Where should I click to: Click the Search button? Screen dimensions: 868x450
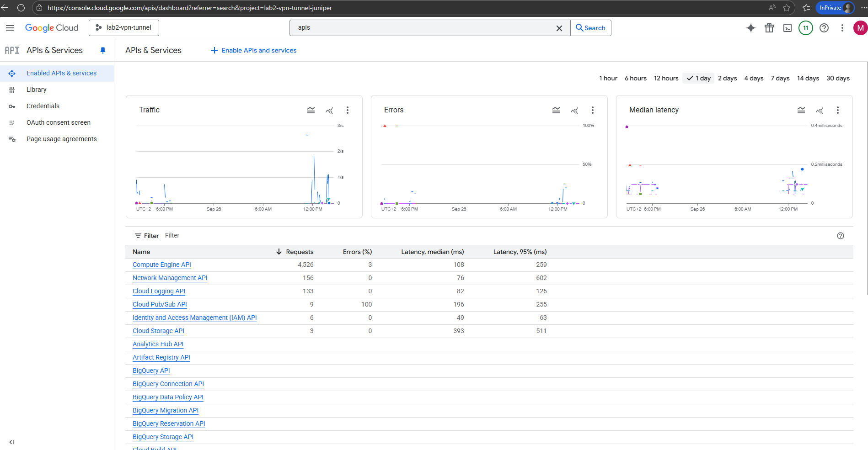[x=590, y=28]
